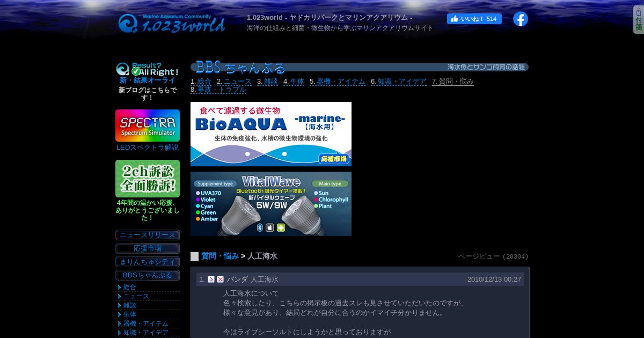Screen dimensions: 644x338
Task: Open the SPECTRA Spectrum Simulator banner
Action: 148,126
